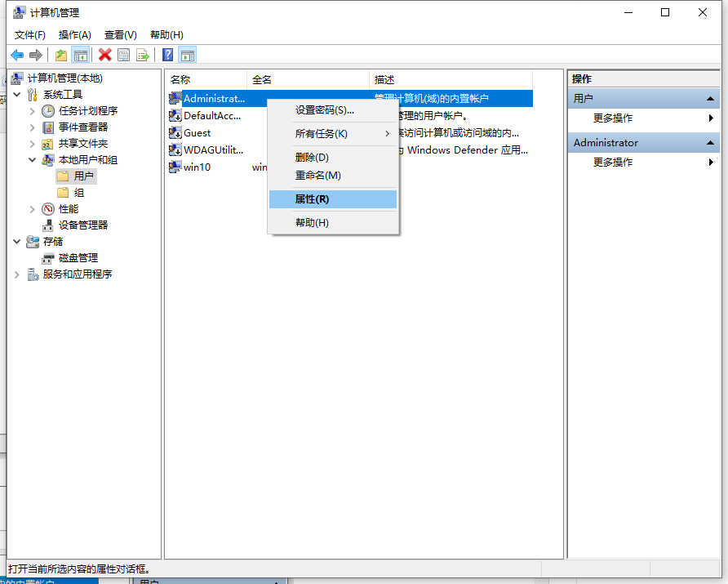
Task: Choose 属性(R) in the context menu
Action: click(x=312, y=199)
